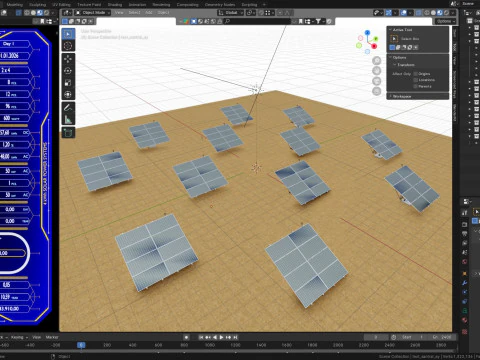Enable Affect Only Origins checkbox

coord(416,74)
